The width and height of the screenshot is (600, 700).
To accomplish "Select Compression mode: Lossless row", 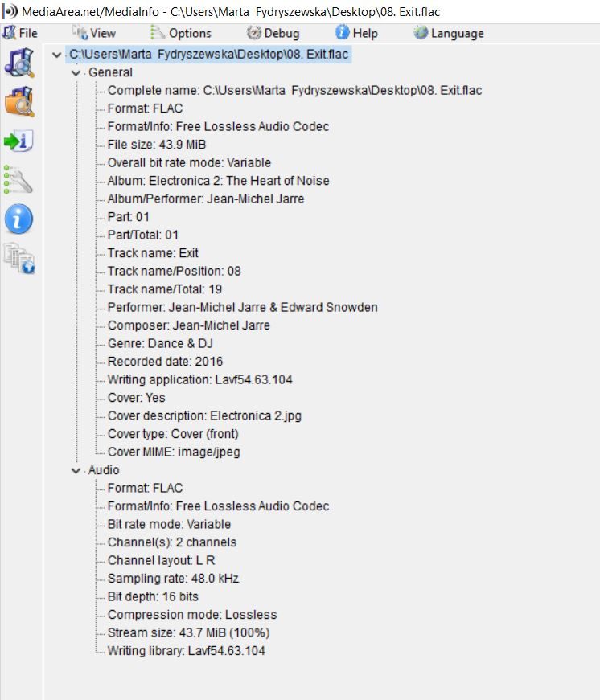I will 192,615.
